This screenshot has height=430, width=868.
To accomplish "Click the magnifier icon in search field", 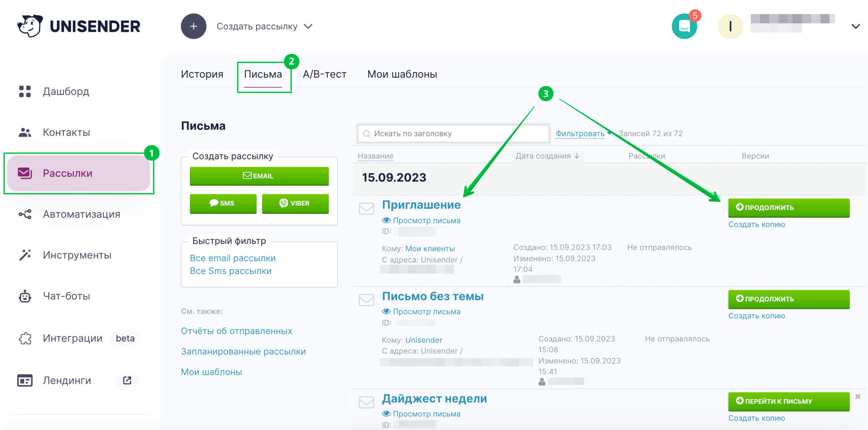I will tap(366, 134).
